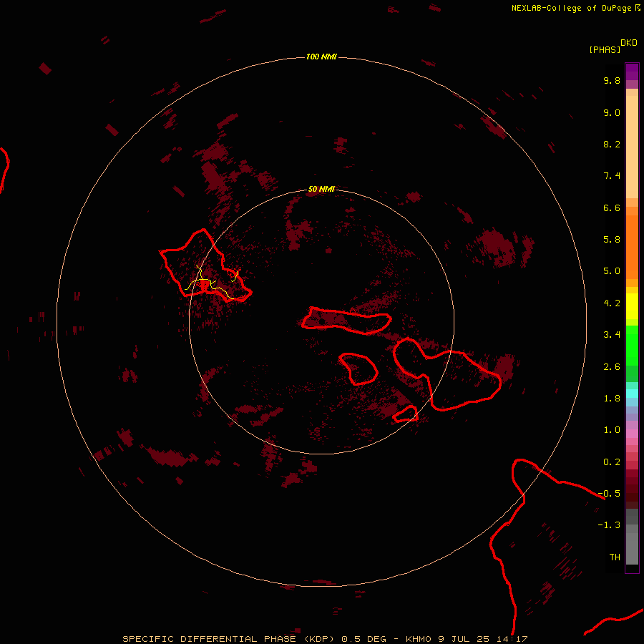This screenshot has width=644, height=644.
Task: Click the 2.6 legend value
Action: click(612, 367)
